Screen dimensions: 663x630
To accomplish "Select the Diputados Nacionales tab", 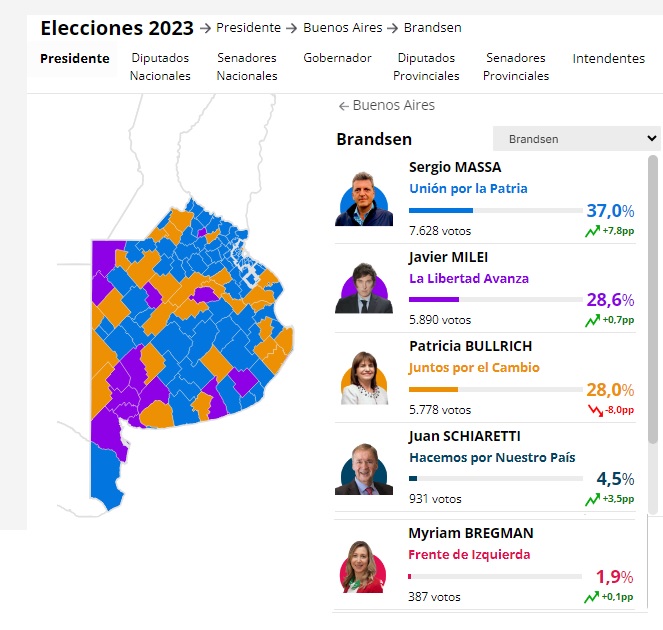I will click(160, 67).
